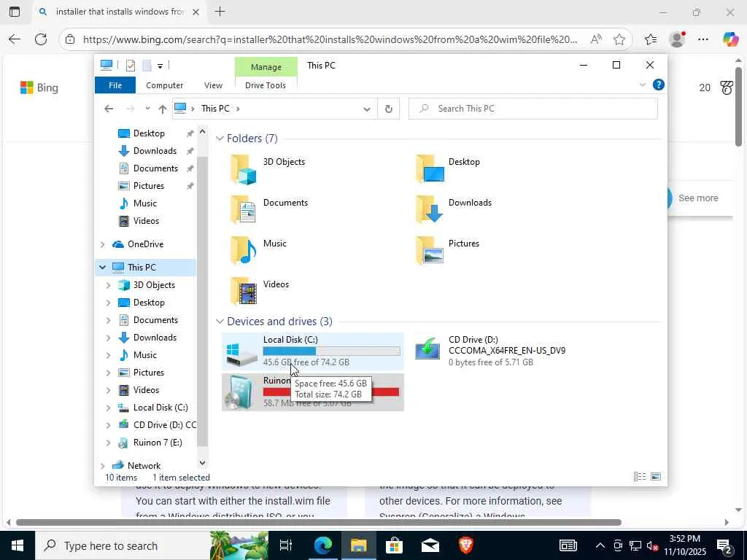Open the notification center
Image resolution: width=747 pixels, height=560 pixels.
[x=724, y=545]
